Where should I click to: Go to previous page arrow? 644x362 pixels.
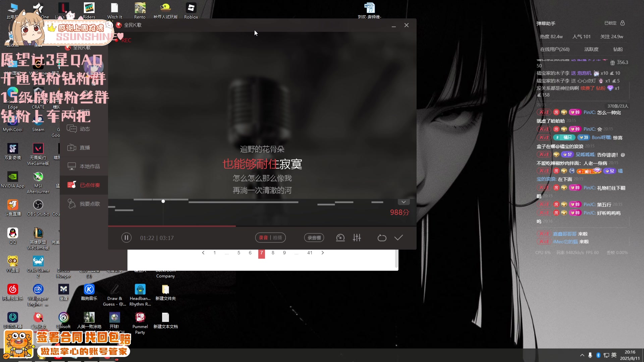pyautogui.click(x=203, y=253)
